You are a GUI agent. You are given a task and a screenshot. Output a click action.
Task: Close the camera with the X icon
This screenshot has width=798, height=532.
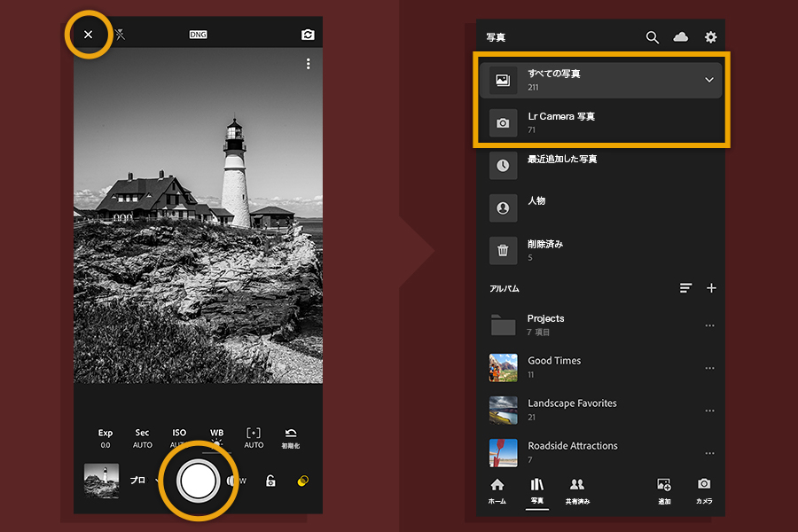(88, 35)
